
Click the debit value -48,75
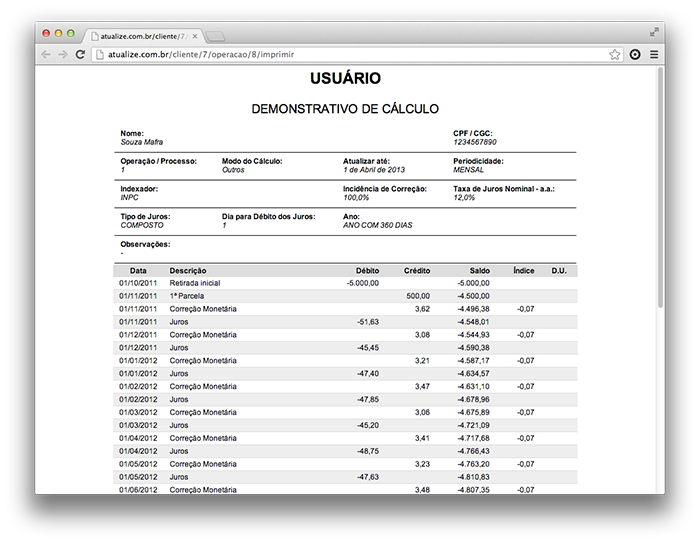point(368,451)
